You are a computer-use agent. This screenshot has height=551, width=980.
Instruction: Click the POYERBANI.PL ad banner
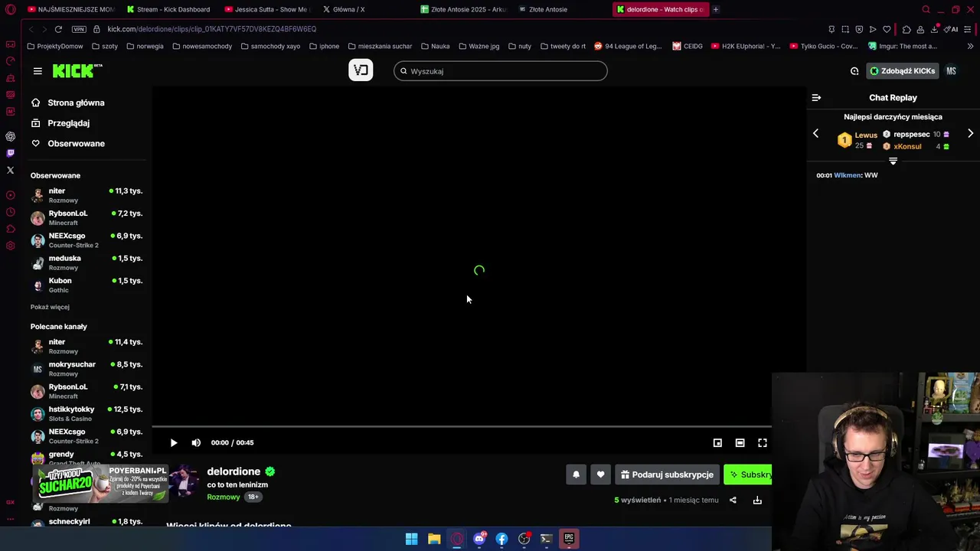101,483
